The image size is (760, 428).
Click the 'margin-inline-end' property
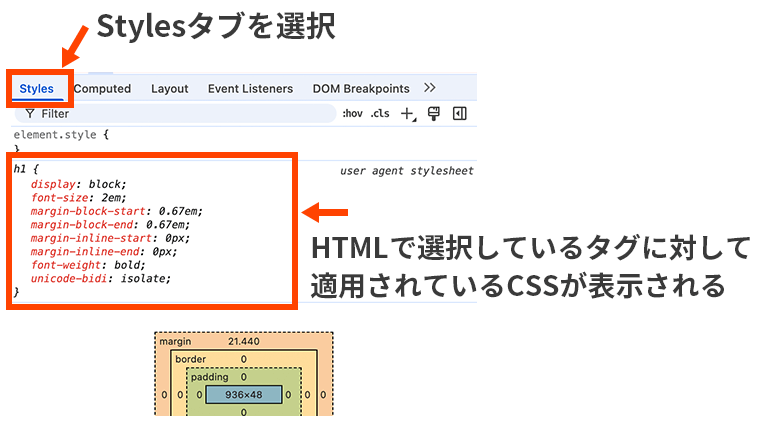click(x=85, y=252)
